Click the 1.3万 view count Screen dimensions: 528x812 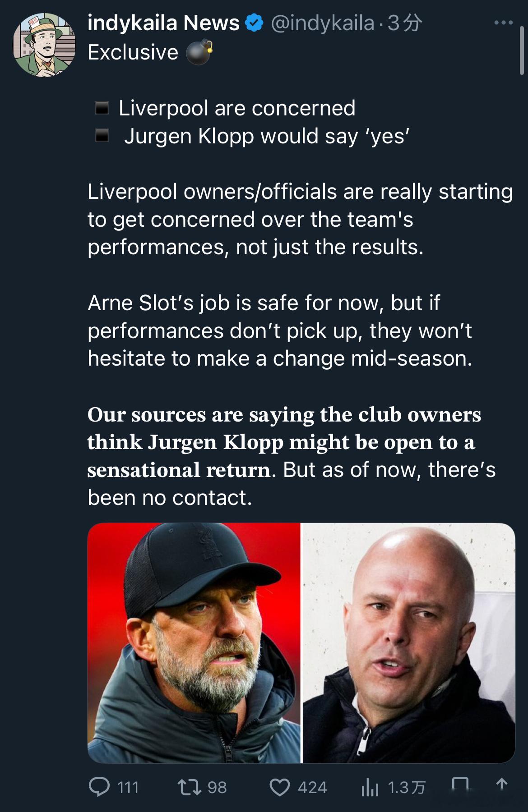(x=406, y=787)
